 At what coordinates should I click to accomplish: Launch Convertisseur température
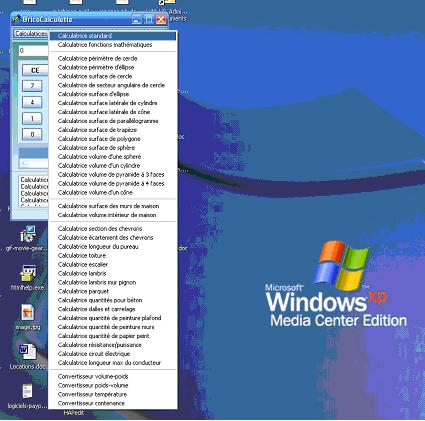pos(113,395)
